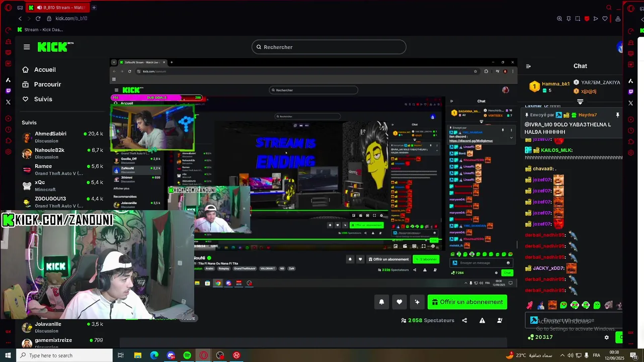Open Kick sidebar hamburger menu
Screen dimensions: 644x362
[27, 47]
